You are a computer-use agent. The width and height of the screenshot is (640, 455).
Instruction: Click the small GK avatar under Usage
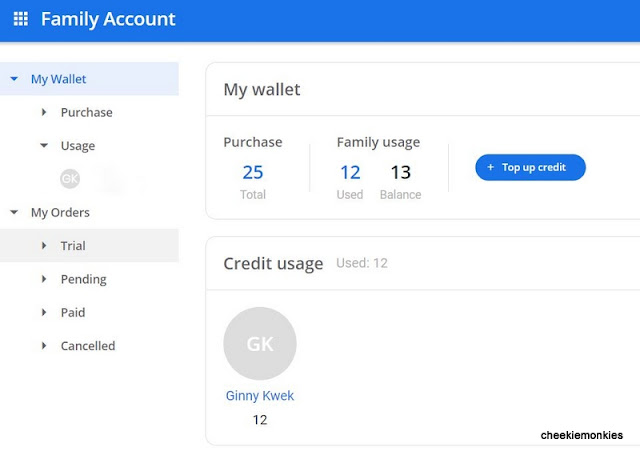click(70, 179)
